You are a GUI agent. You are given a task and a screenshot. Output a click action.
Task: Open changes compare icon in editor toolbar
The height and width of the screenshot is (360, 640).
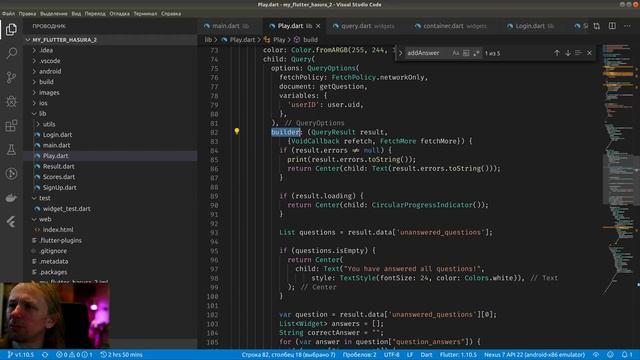point(597,26)
